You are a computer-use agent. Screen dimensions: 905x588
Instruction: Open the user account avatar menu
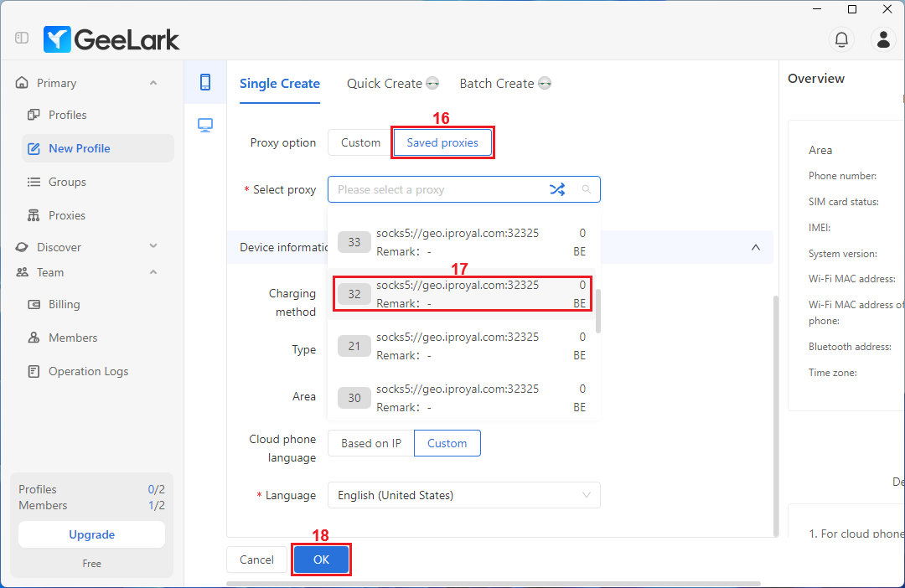(883, 39)
